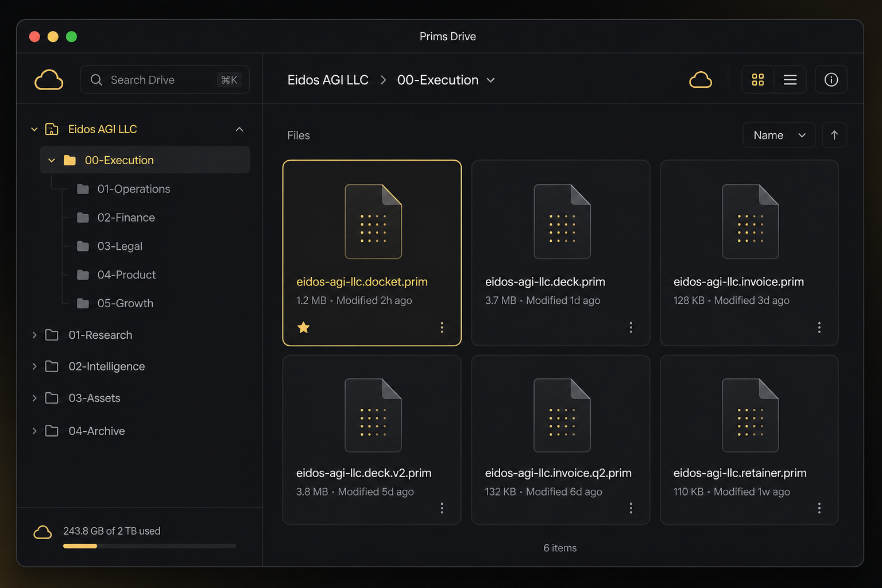This screenshot has width=882, height=588.
Task: Select 03-Legal in the sidebar tree
Action: click(120, 246)
